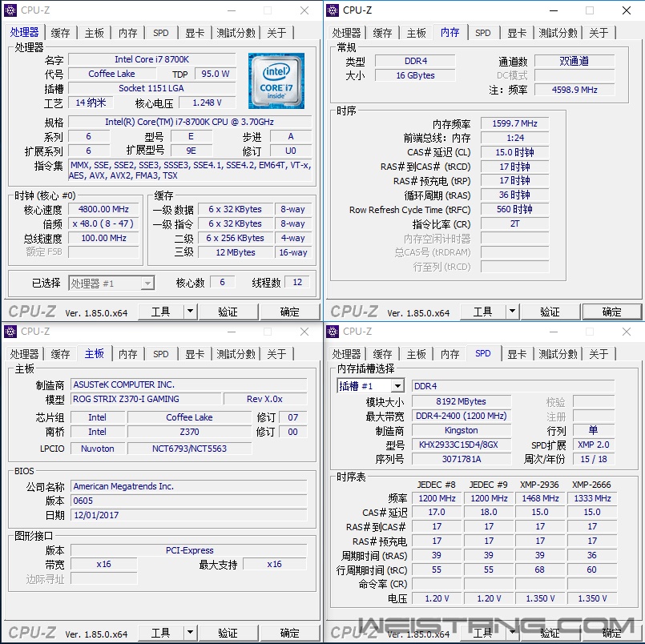Click 工具 button in the mainboard window
The image size is (645, 644).
pos(161,633)
